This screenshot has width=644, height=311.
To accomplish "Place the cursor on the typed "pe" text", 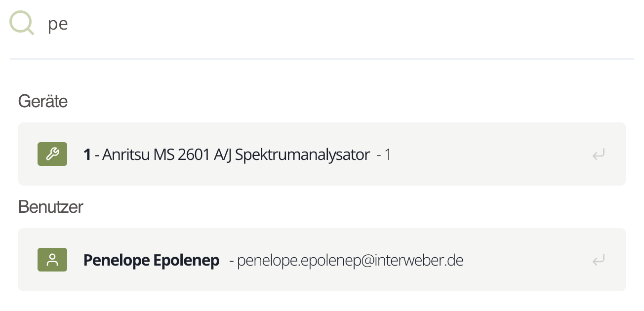I will click(58, 25).
